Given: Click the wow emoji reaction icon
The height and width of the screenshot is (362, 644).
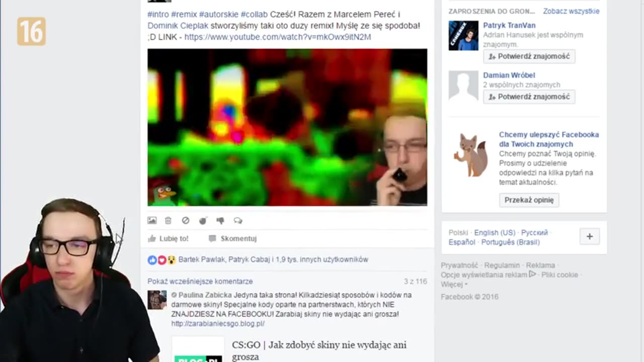Looking at the screenshot, I should pos(171,260).
